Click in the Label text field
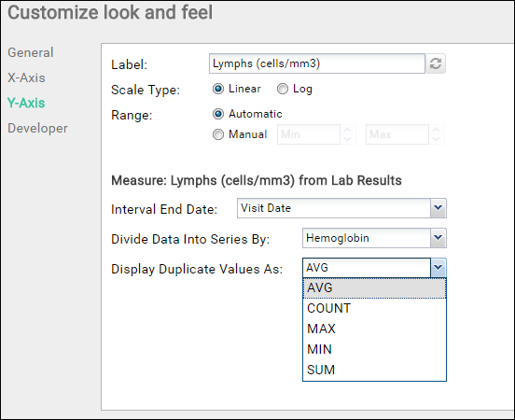515x420 pixels. click(317, 63)
